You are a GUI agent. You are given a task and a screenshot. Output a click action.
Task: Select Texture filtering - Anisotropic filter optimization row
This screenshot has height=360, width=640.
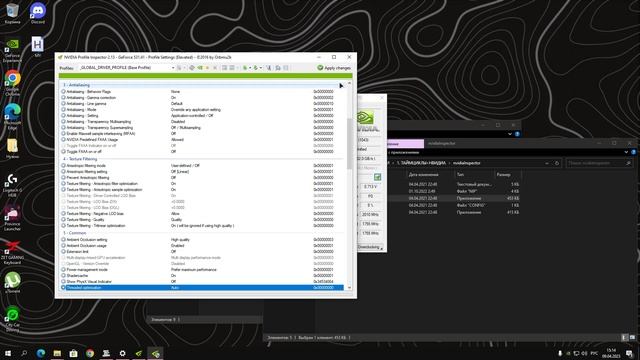[202, 184]
